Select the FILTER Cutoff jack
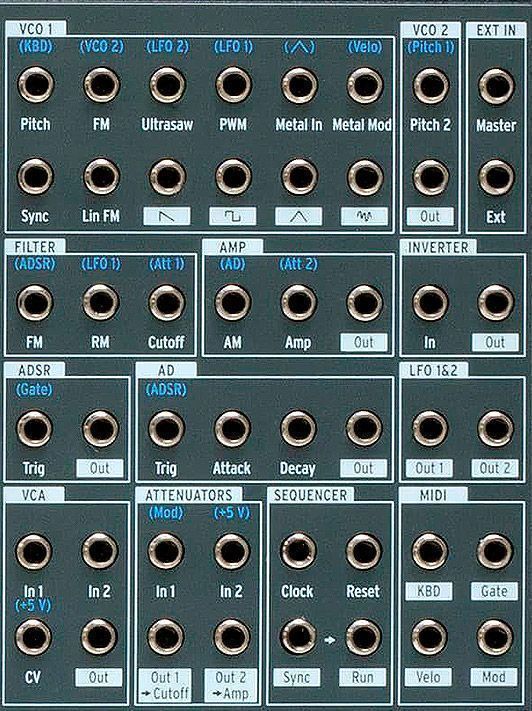 tap(167, 302)
